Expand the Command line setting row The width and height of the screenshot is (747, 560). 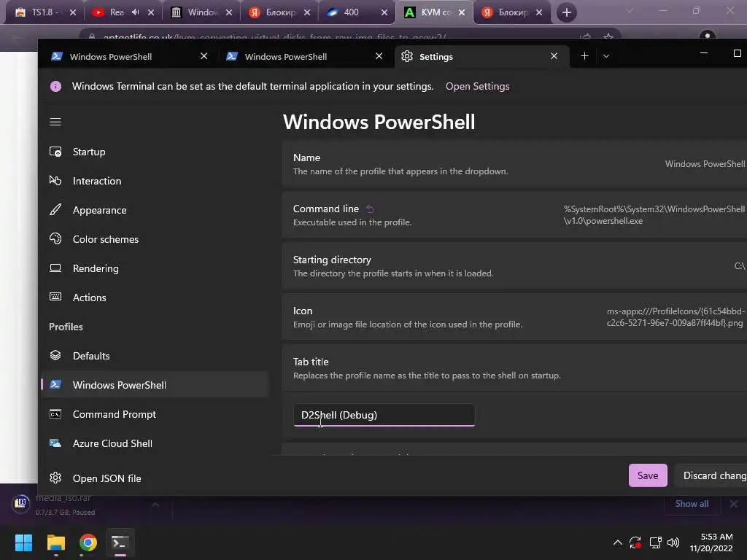point(514,215)
